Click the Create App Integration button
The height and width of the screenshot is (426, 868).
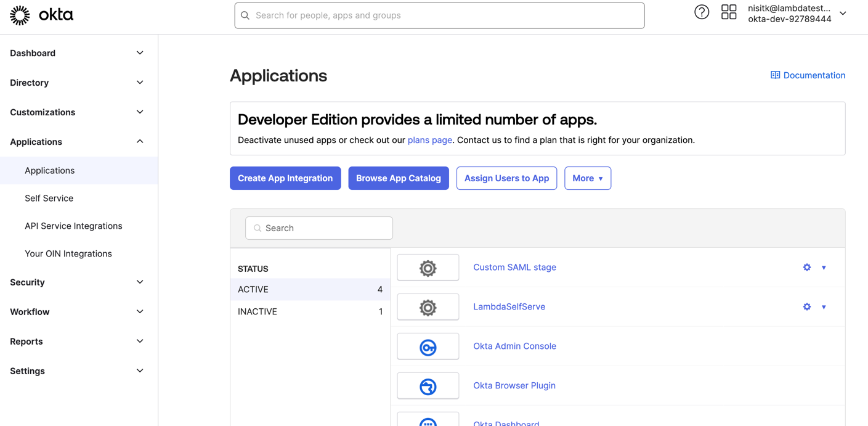pyautogui.click(x=285, y=178)
